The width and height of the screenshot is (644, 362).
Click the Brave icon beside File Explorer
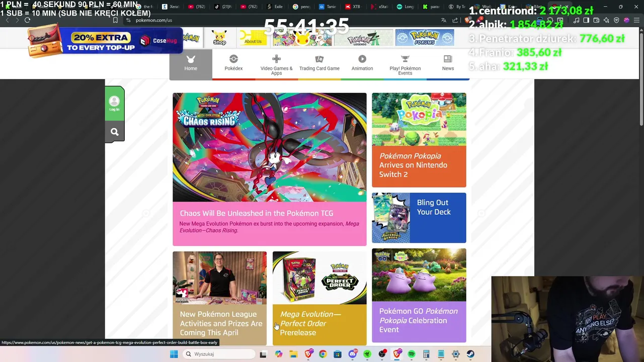pyautogui.click(x=308, y=354)
